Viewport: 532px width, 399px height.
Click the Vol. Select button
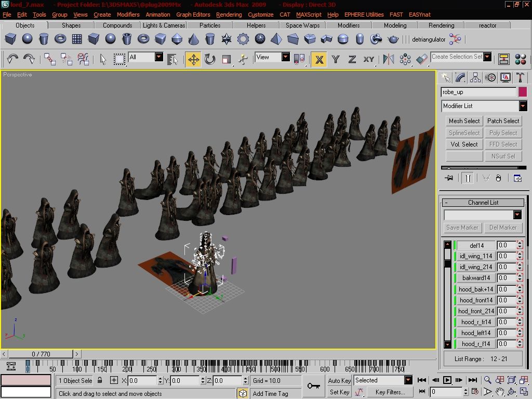[464, 144]
